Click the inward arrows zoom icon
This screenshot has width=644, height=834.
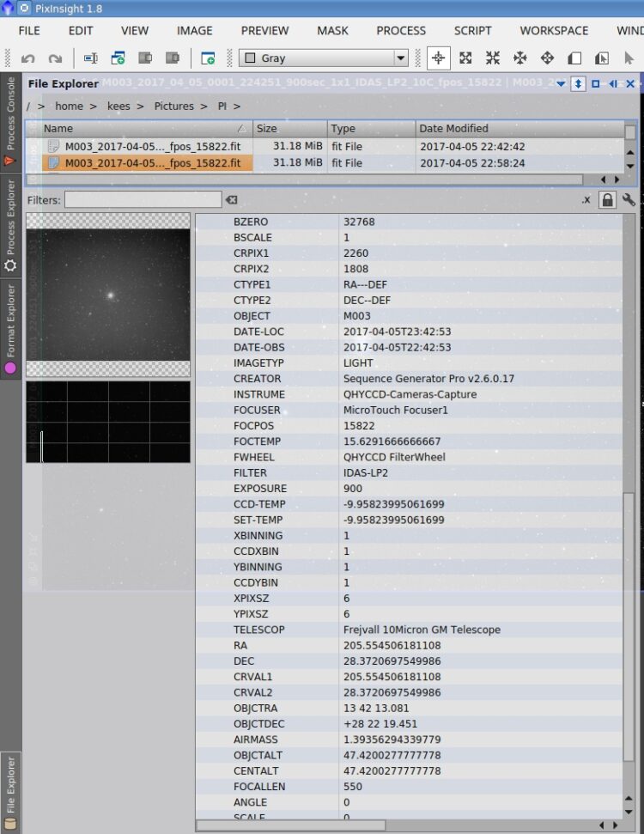(493, 58)
